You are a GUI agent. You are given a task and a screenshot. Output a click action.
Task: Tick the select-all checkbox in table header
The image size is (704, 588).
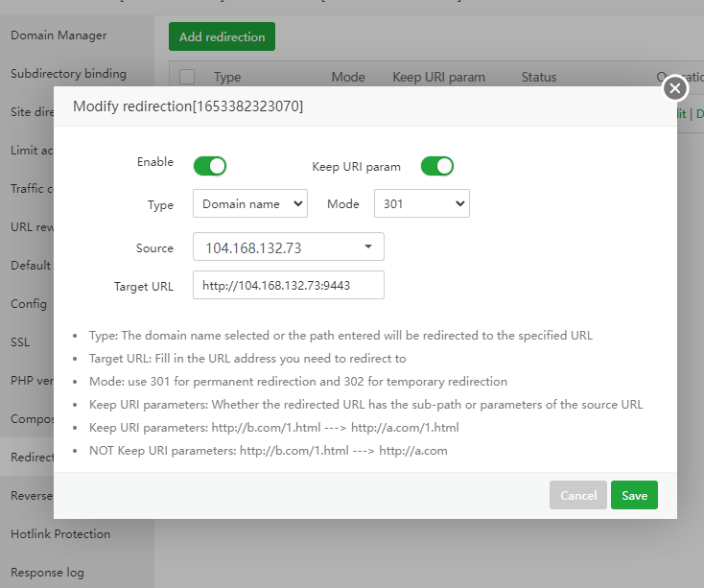pyautogui.click(x=187, y=77)
